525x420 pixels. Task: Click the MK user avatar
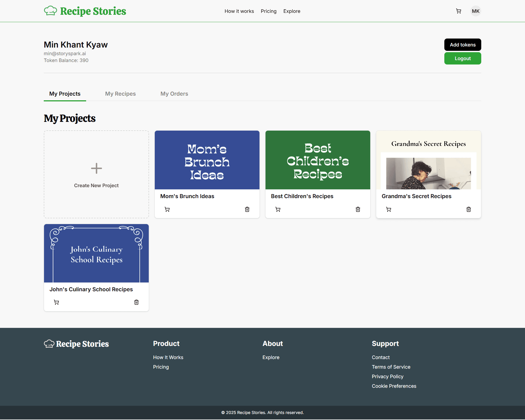(476, 11)
